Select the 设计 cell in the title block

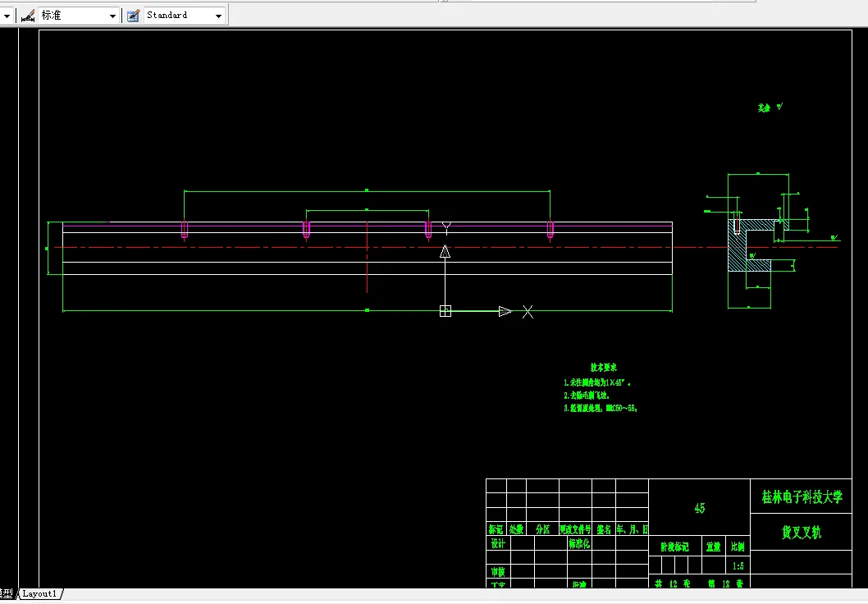pos(498,543)
